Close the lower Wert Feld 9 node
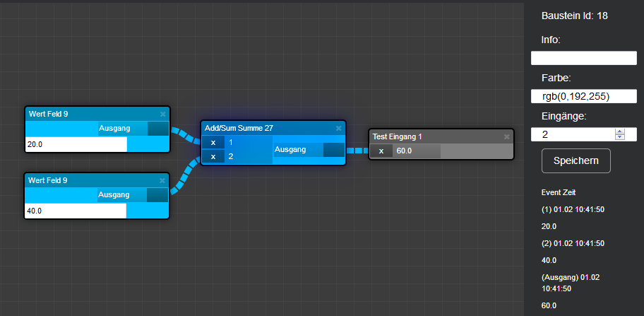This screenshot has width=644, height=316. point(162,180)
